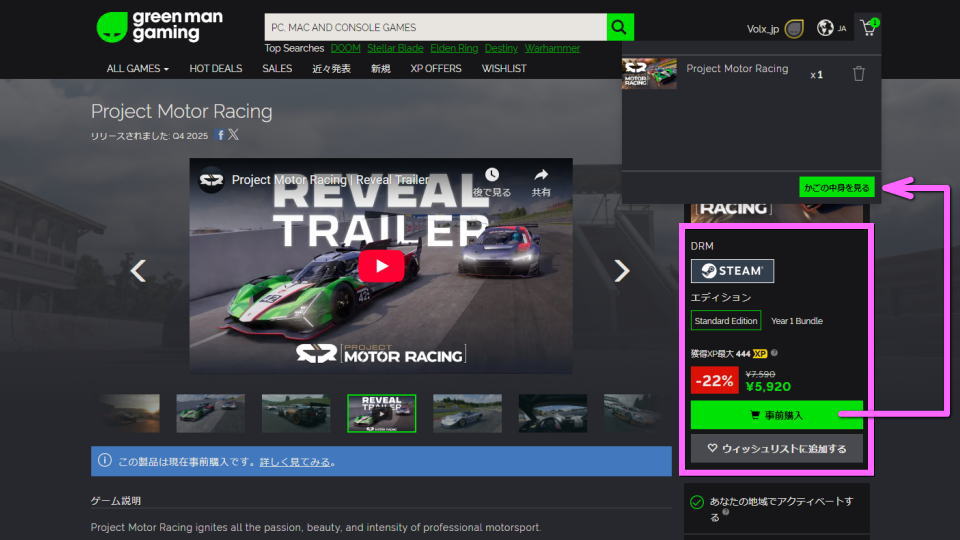Viewport: 960px width, 540px height.
Task: Open the Volx_jp account avatar badge
Action: tap(794, 29)
